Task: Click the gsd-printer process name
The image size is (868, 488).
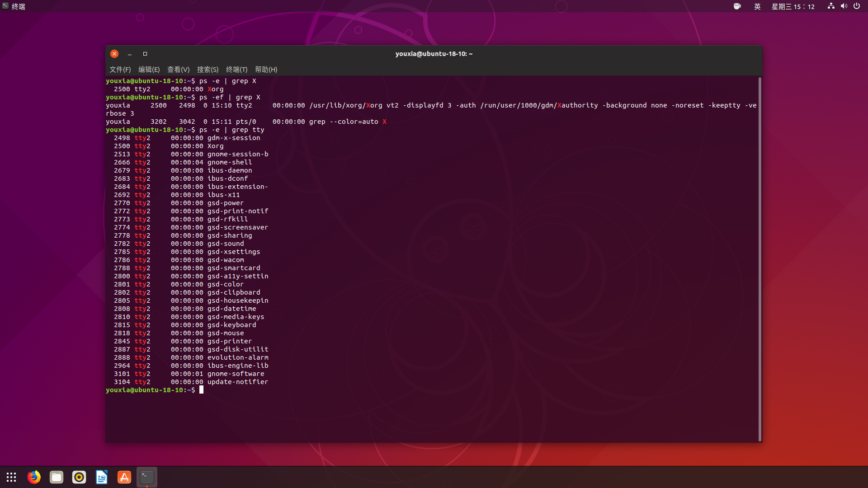Action: point(230,341)
